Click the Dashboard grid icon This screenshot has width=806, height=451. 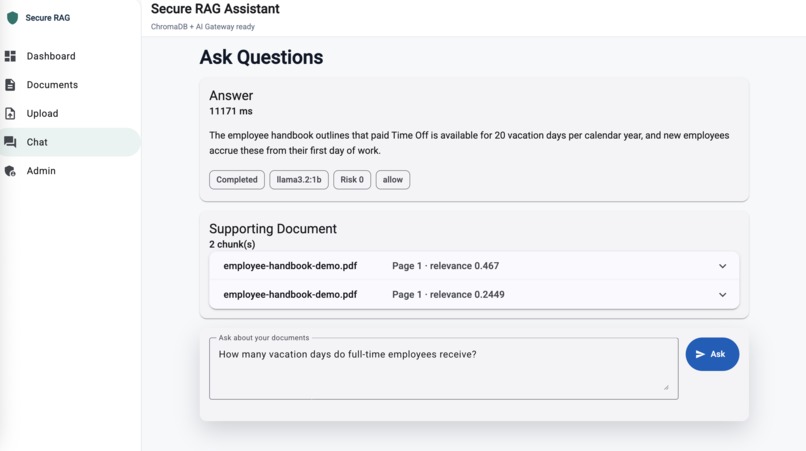pos(10,56)
